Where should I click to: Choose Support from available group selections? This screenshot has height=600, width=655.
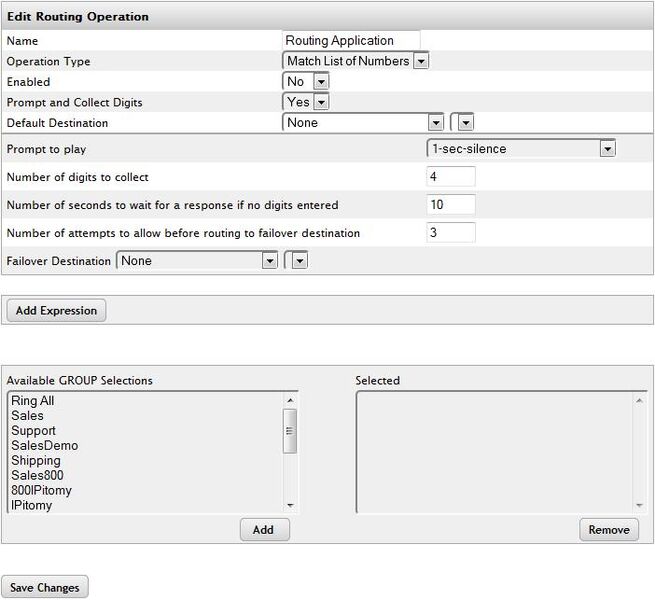click(x=33, y=431)
